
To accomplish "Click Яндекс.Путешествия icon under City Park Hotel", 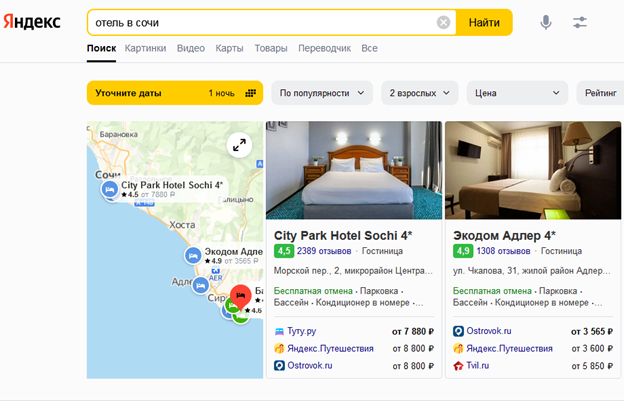I will [x=279, y=348].
